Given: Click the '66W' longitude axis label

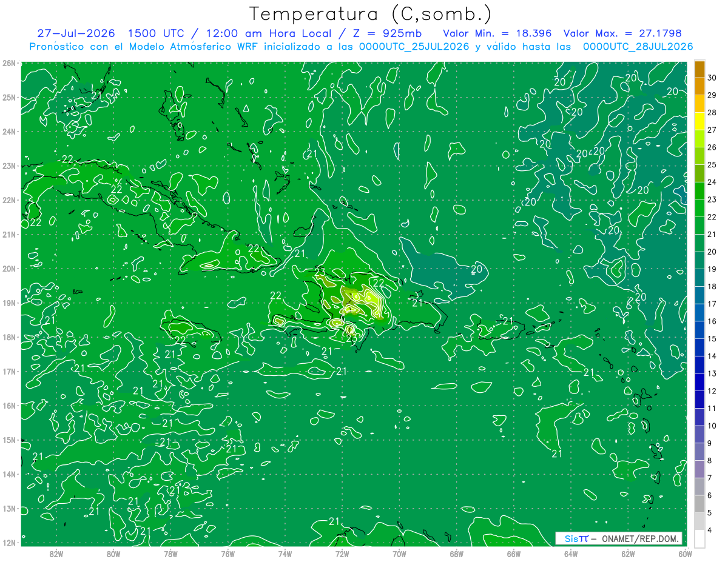Looking at the screenshot, I should [x=513, y=554].
